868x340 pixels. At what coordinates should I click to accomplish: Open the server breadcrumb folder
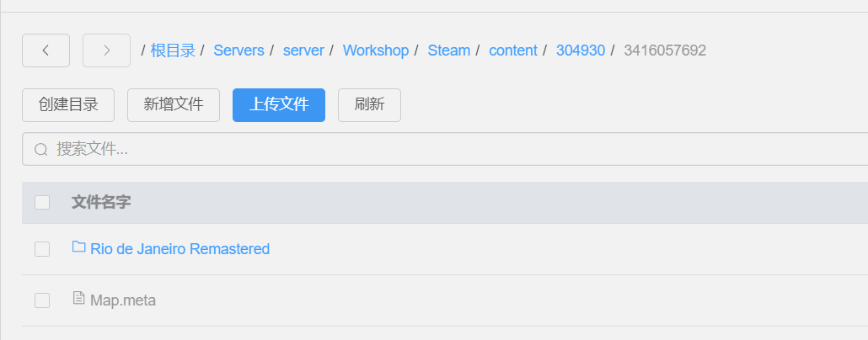point(303,50)
